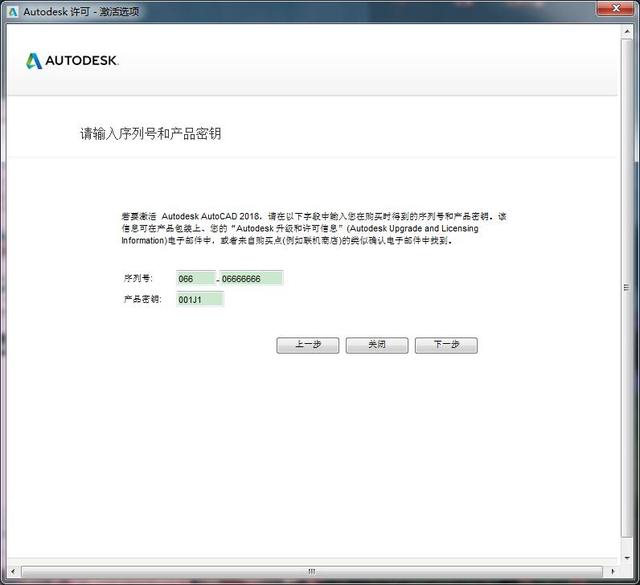This screenshot has width=640, height=585.
Task: Click the window title text Autodesk 许可 - 激活选项
Action: 81,10
